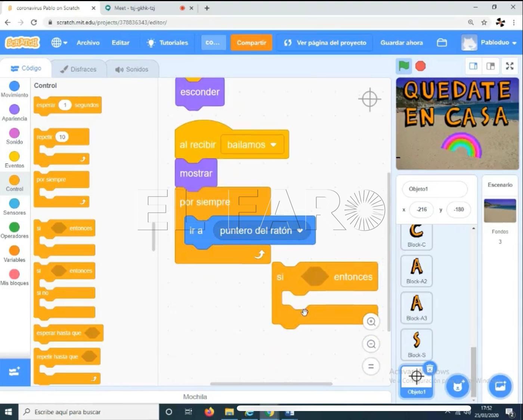Click the choose a sprite cat button
This screenshot has height=420, width=523.
pyautogui.click(x=458, y=386)
